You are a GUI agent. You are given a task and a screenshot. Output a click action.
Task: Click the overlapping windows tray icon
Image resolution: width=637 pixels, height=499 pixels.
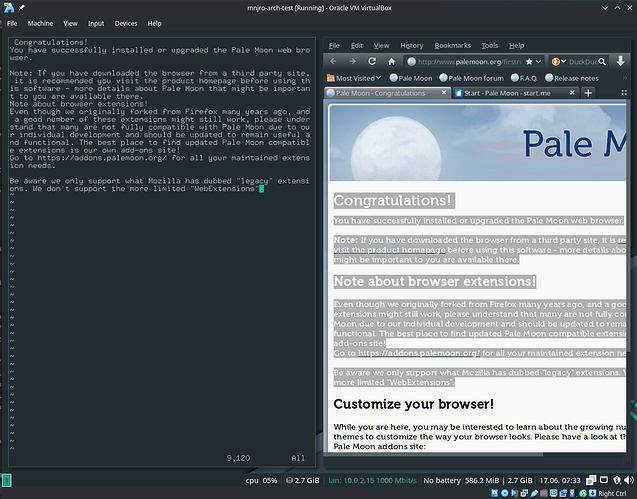click(x=591, y=480)
